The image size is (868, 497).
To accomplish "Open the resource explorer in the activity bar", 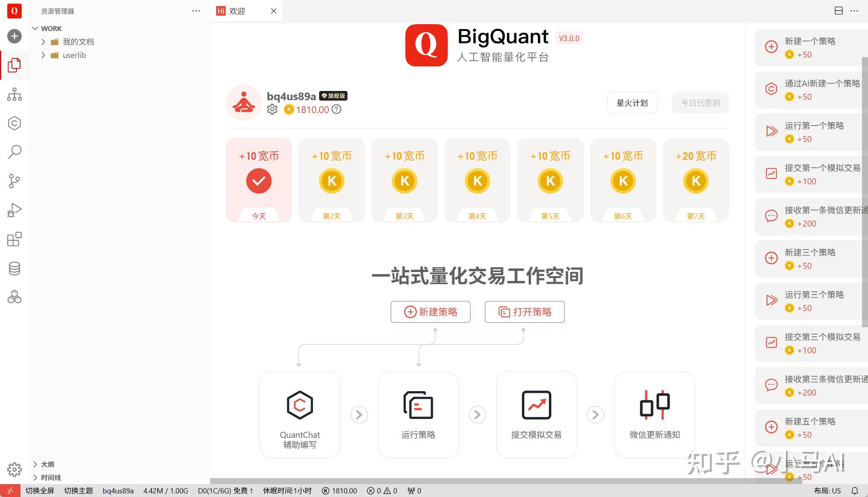I will pyautogui.click(x=14, y=65).
